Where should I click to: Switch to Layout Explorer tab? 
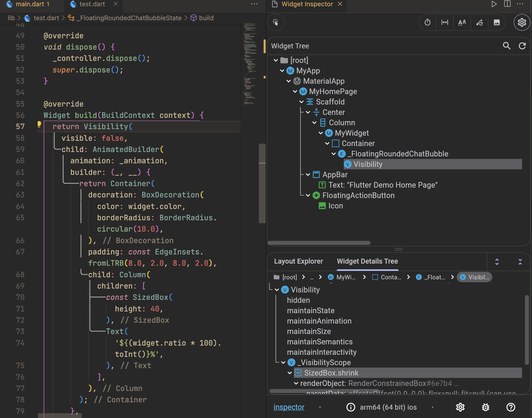tap(298, 261)
